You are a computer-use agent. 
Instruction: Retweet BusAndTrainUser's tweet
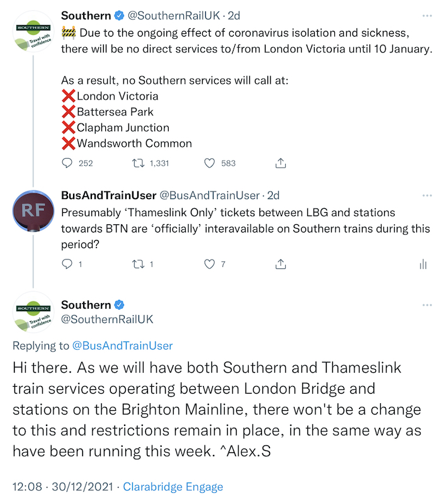135,264
